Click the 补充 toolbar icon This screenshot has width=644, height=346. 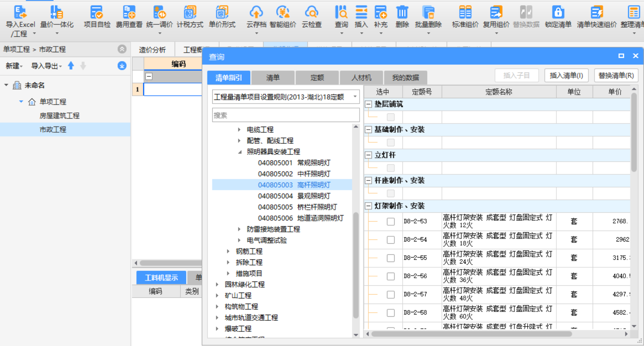tap(380, 12)
